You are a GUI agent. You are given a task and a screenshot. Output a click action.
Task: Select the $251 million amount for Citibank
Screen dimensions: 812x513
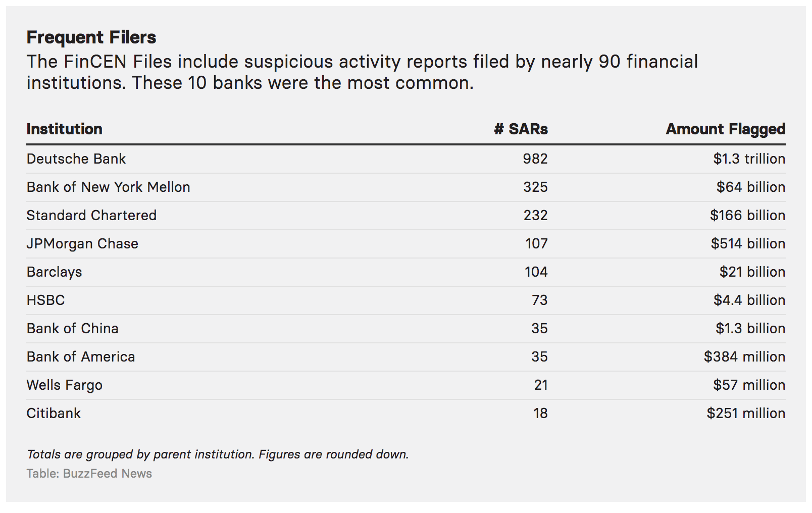point(746,414)
